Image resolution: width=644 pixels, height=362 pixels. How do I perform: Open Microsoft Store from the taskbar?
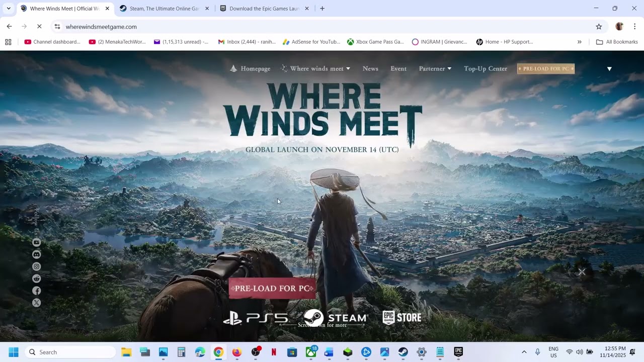pos(292,352)
